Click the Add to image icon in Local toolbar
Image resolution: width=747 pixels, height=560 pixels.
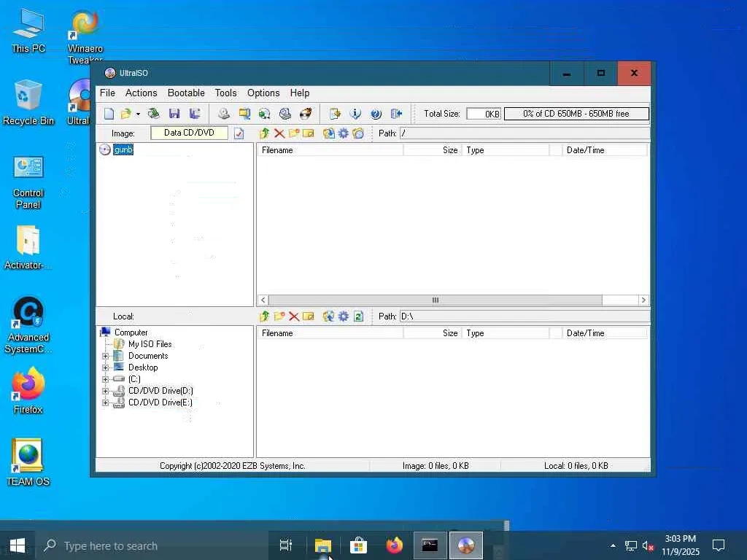click(x=328, y=316)
